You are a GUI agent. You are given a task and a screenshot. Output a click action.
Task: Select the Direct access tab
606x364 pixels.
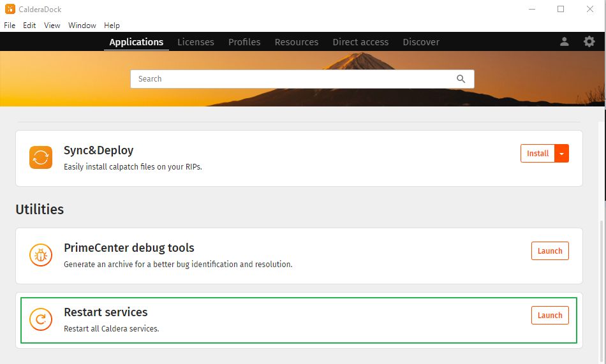[x=360, y=42]
